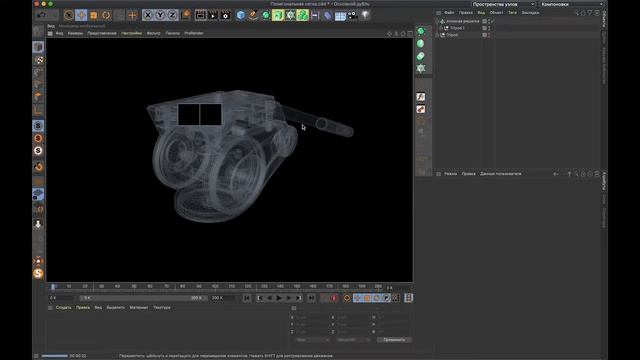This screenshot has width=640, height=360.
Task: Collapse Атомная решетка tree node
Action: 438,21
